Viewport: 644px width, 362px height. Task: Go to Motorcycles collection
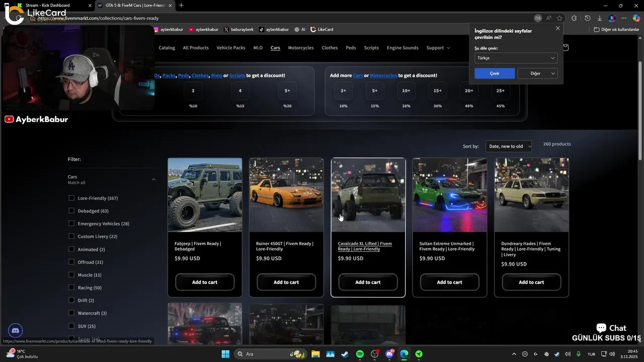pos(301,48)
